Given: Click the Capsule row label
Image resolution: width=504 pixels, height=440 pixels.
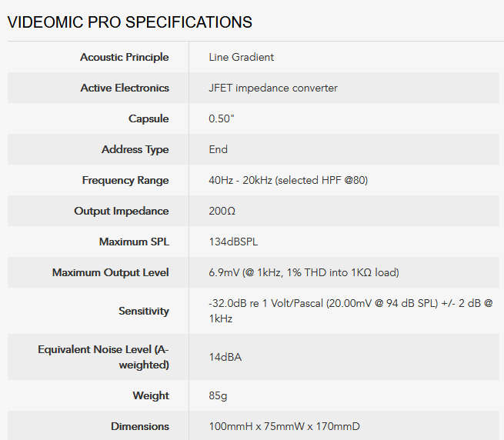Looking at the screenshot, I should (149, 118).
